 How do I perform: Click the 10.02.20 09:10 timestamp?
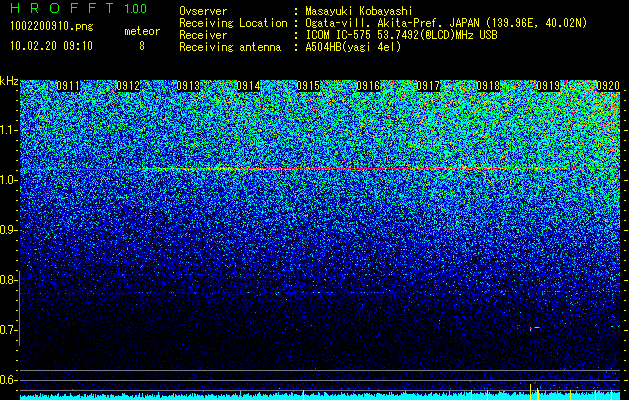(51, 46)
